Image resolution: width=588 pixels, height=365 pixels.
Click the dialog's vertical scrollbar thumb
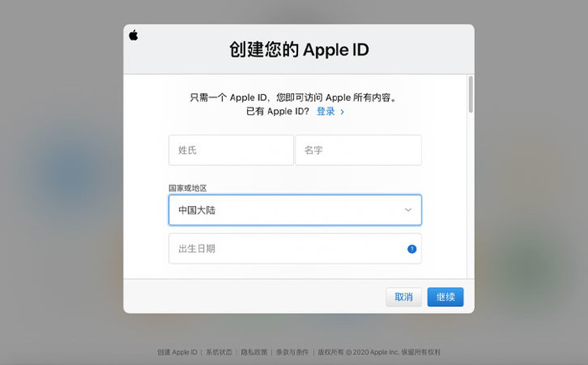[470, 94]
